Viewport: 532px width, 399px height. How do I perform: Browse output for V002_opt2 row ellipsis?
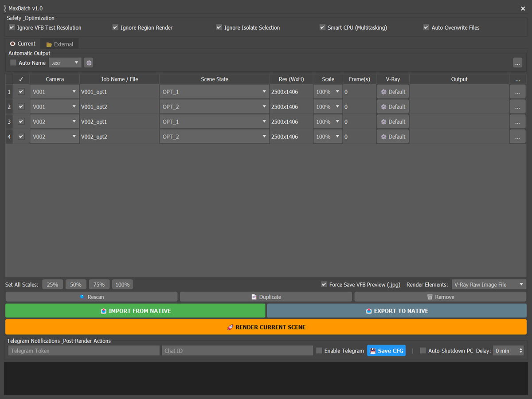click(x=517, y=137)
